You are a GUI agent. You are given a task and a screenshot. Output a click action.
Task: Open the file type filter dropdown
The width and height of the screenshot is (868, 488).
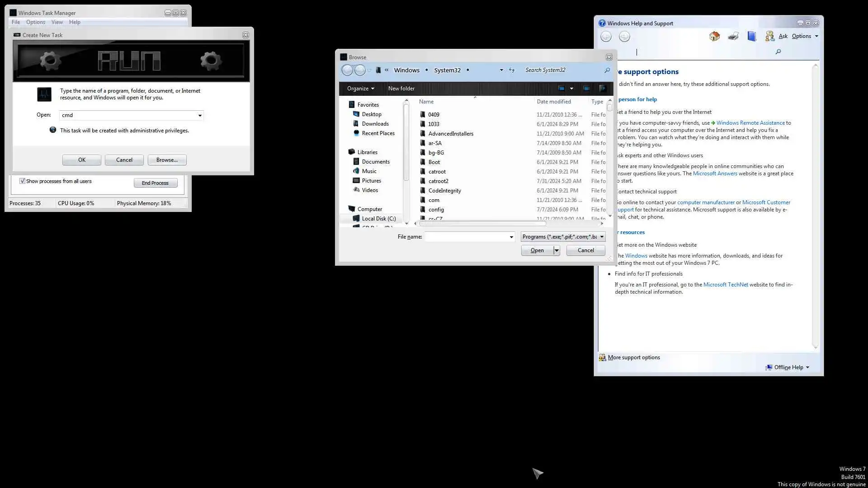[x=602, y=237]
